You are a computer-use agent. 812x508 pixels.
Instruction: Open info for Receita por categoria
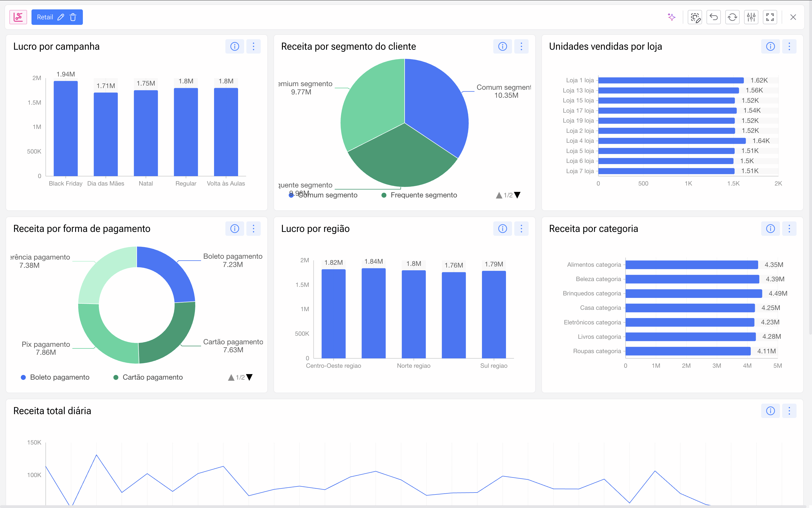770,229
